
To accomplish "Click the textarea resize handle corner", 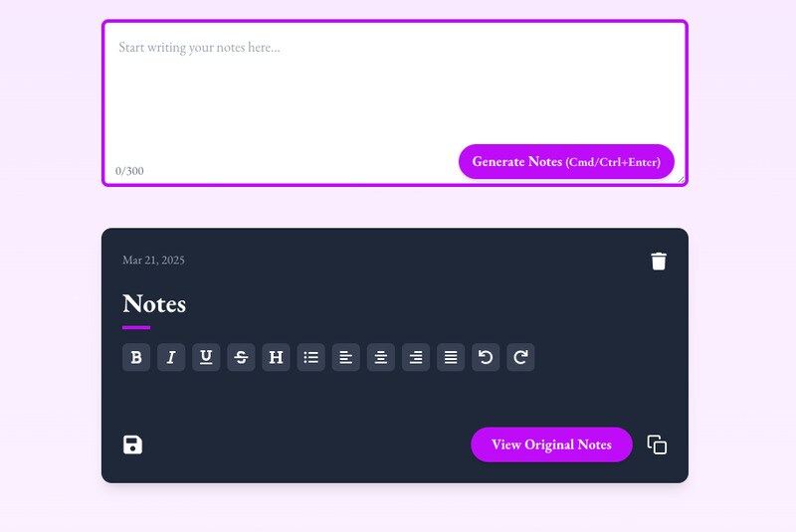I will coord(682,180).
